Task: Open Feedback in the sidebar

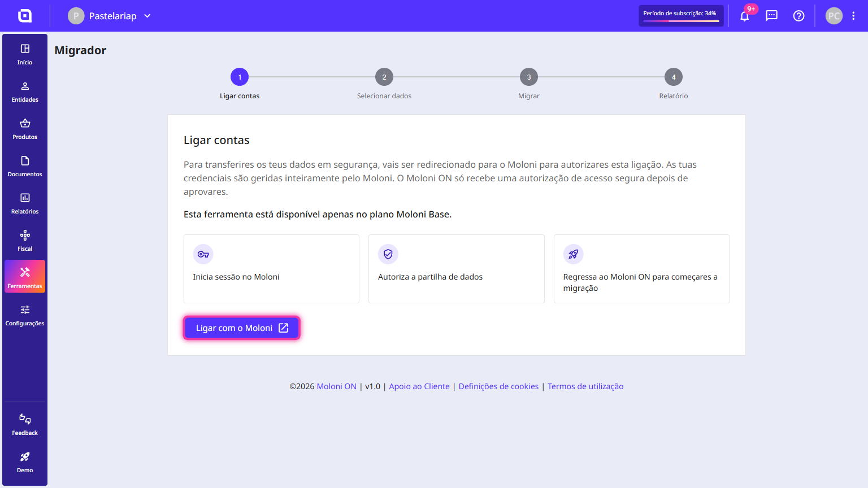Action: tap(25, 425)
